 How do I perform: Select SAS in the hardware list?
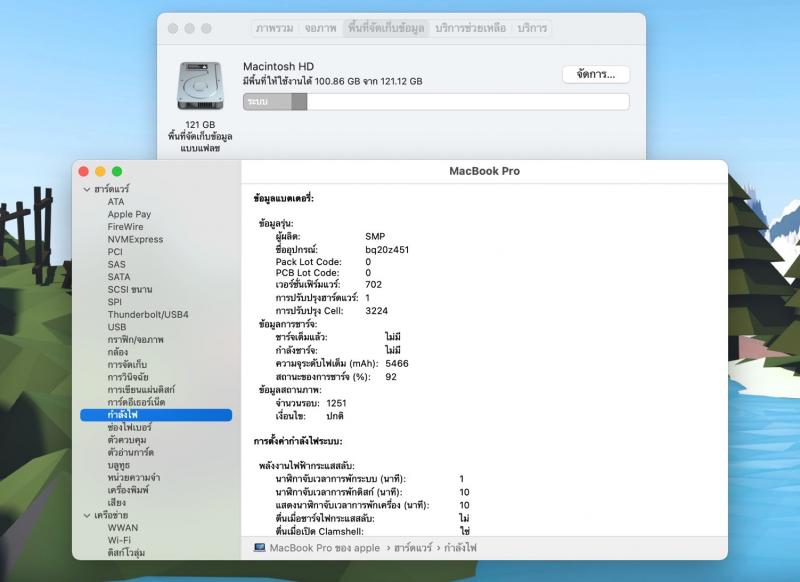[x=116, y=264]
